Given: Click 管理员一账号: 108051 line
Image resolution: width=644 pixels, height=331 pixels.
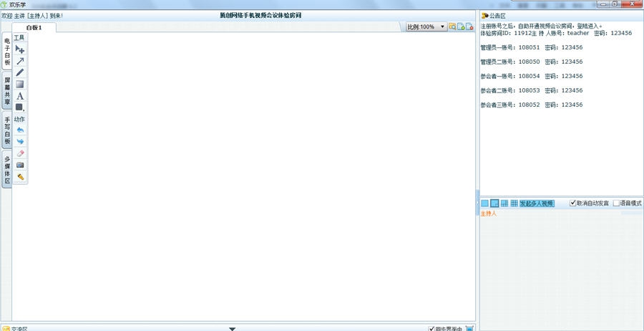Looking at the screenshot, I should tap(532, 47).
